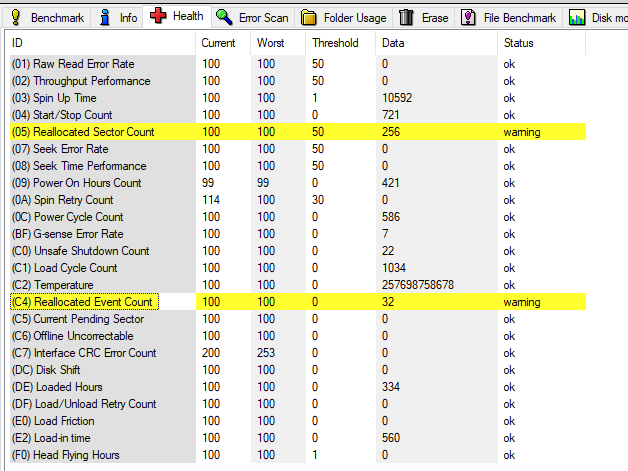Select the (03) Spin Up Time row

[298, 98]
